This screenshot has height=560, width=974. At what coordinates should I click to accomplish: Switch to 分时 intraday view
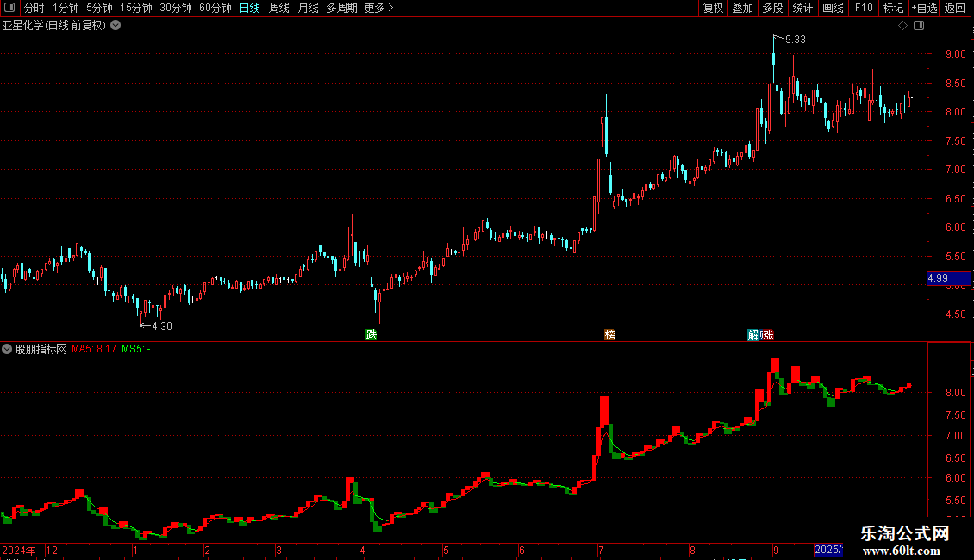coord(34,8)
